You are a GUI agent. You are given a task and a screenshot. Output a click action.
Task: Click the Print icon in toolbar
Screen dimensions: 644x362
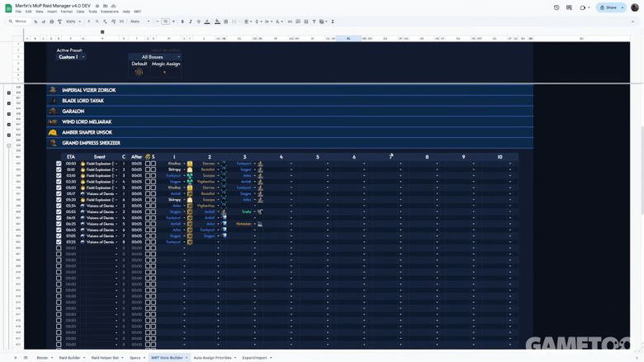pos(51,21)
